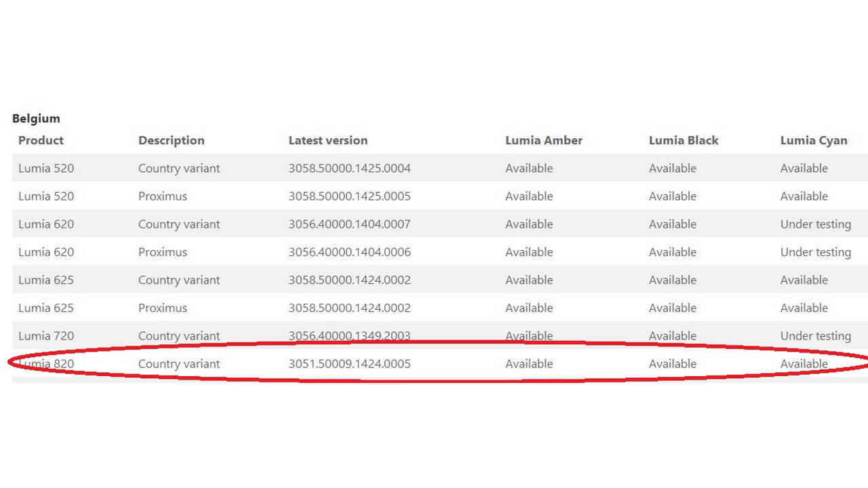The height and width of the screenshot is (488, 868).
Task: Click the Latest version column header
Action: pos(328,140)
